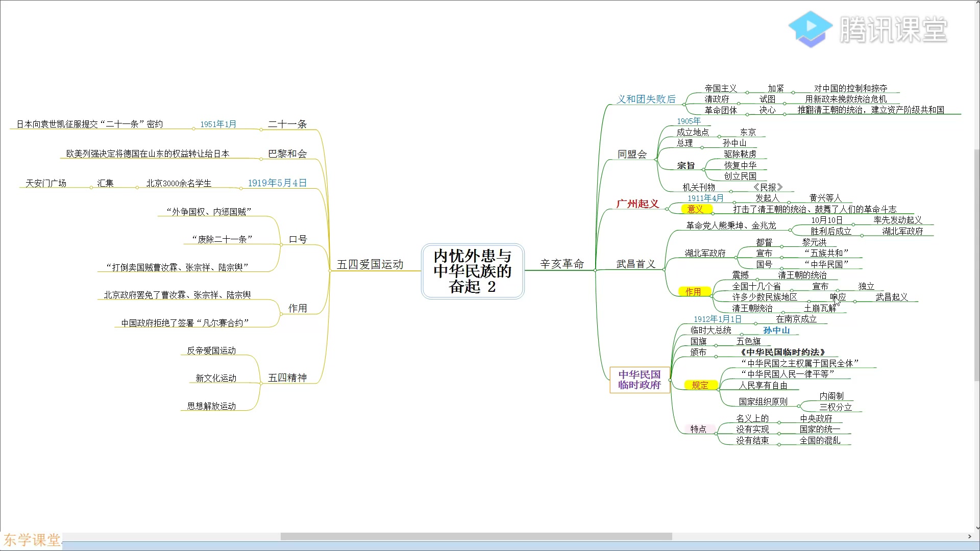Click the 湖北军政府 node left of 都督
Image resolution: width=980 pixels, height=551 pixels.
(x=705, y=253)
